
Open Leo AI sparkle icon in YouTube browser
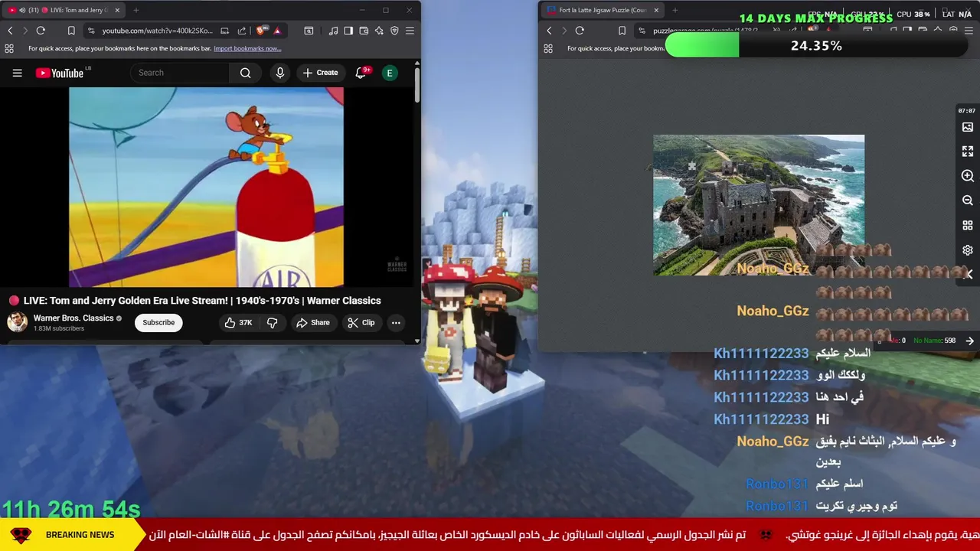(x=379, y=31)
